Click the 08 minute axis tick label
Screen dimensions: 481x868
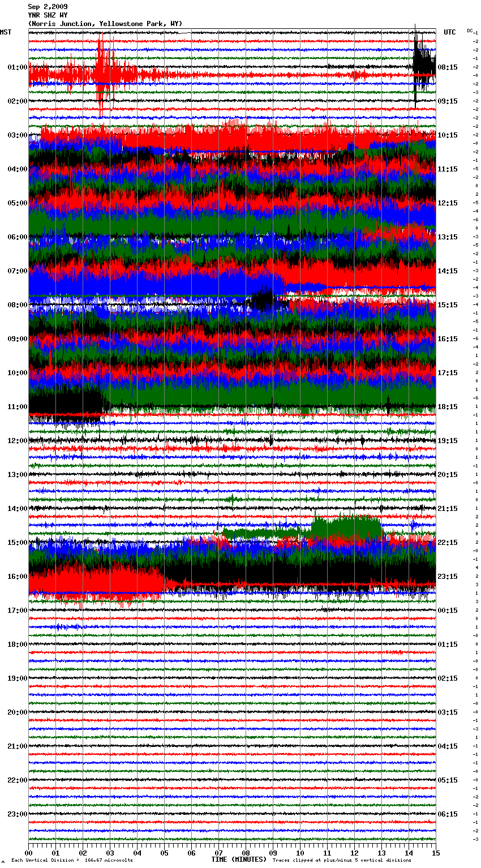point(246,853)
